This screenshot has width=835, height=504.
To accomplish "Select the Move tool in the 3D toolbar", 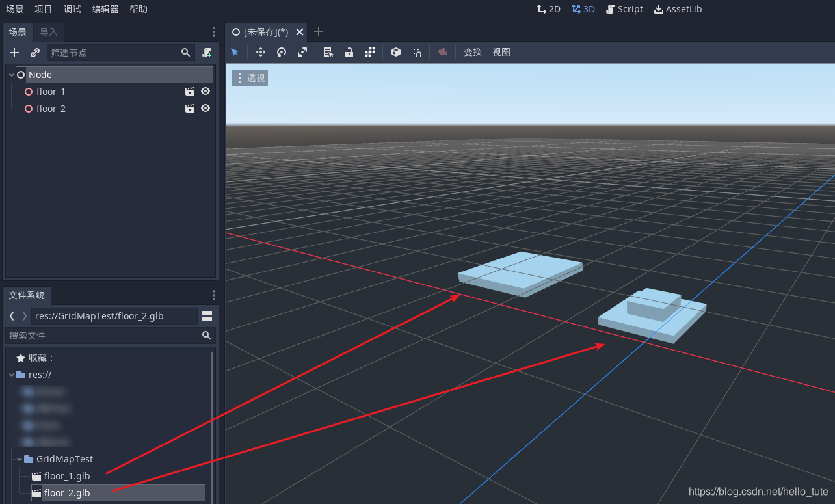I will (x=260, y=52).
